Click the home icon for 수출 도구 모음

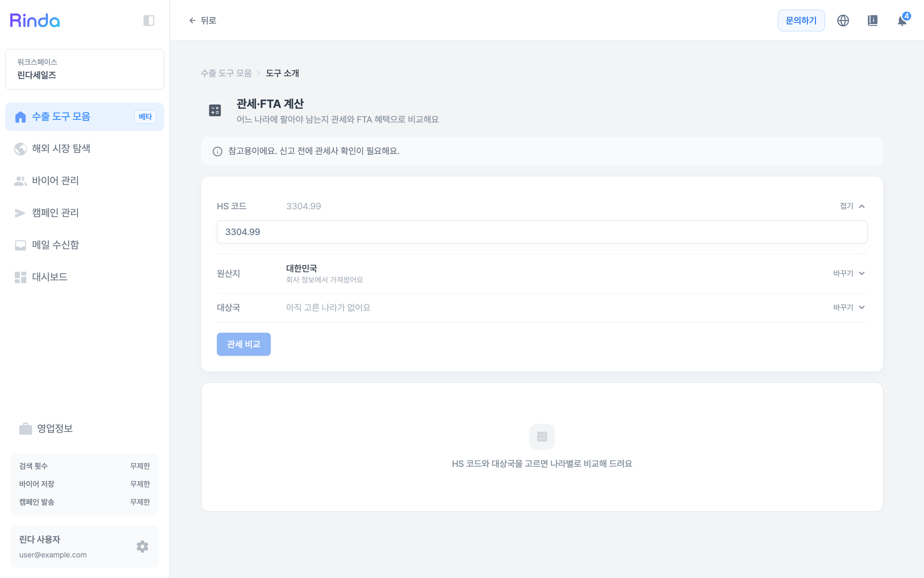pos(20,117)
